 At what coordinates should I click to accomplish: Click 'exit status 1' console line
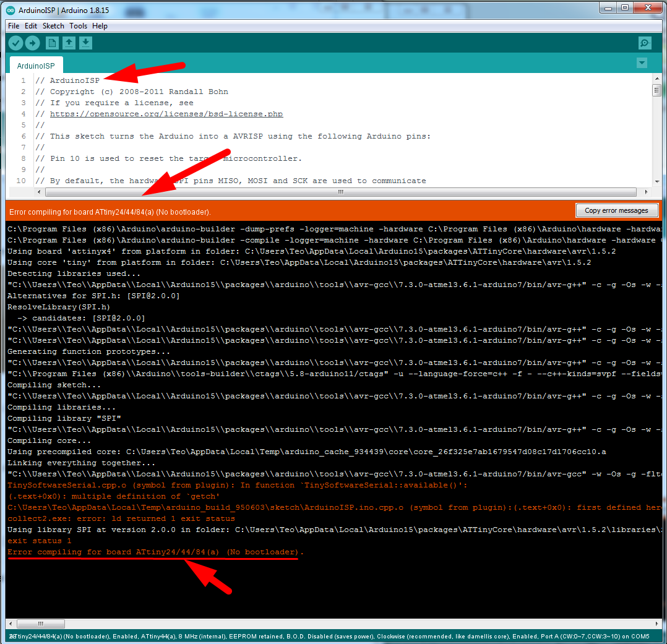coord(40,541)
